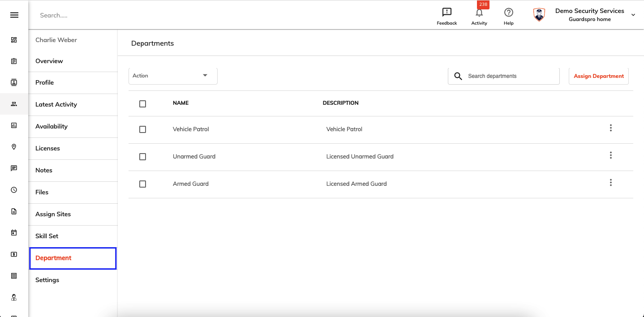Click the NAME column header
This screenshot has width=644, height=317.
181,103
